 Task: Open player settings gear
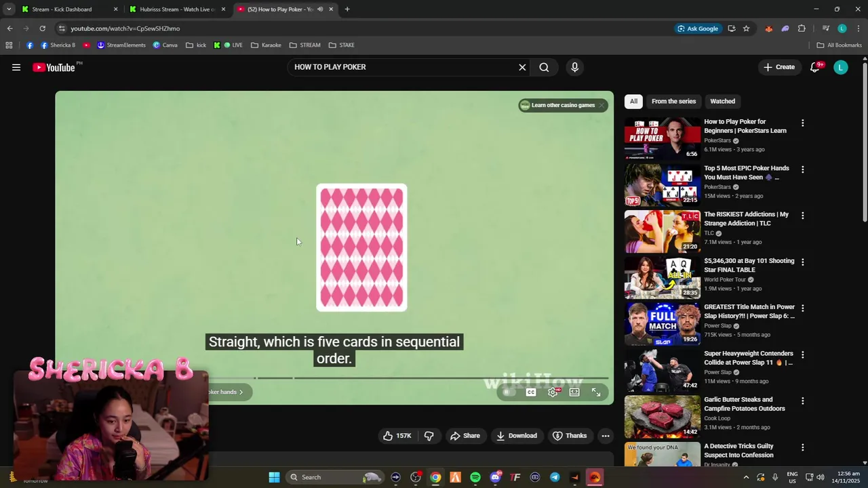(553, 392)
